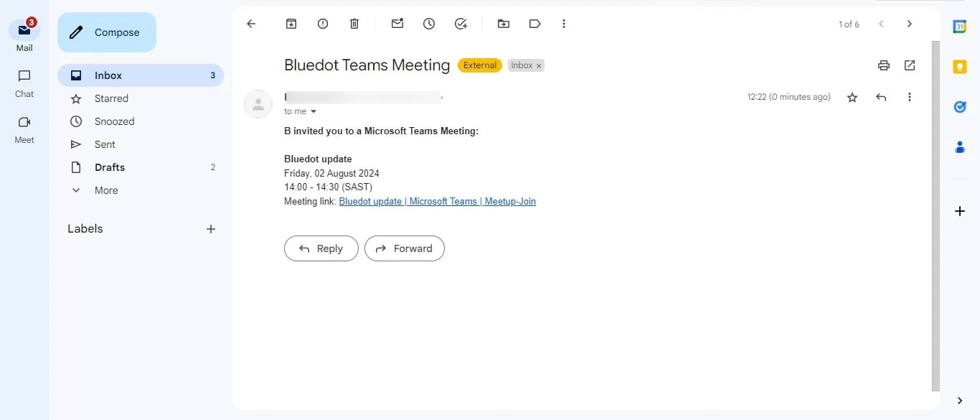Click the Forward button
The width and height of the screenshot is (980, 420).
pos(405,248)
